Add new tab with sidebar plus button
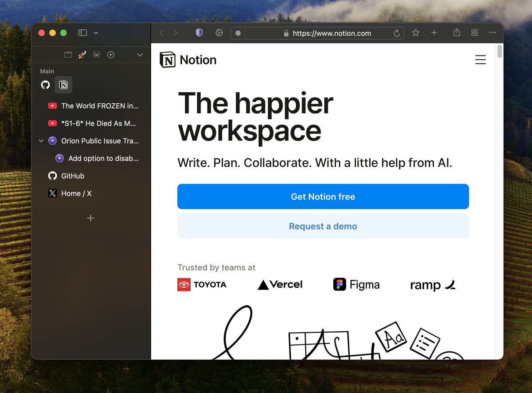The height and width of the screenshot is (393, 532). 91,218
